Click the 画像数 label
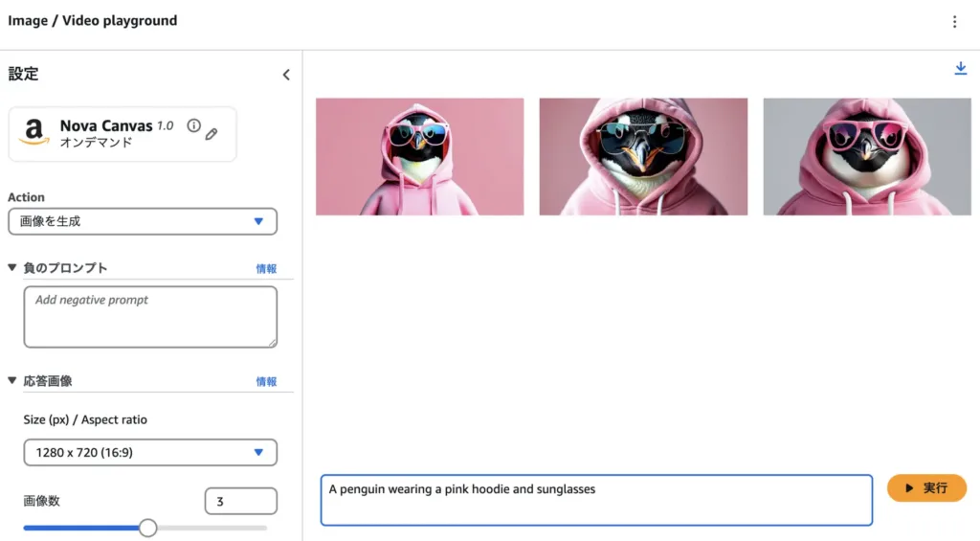Viewport: 980px width, 541px height. pos(41,501)
